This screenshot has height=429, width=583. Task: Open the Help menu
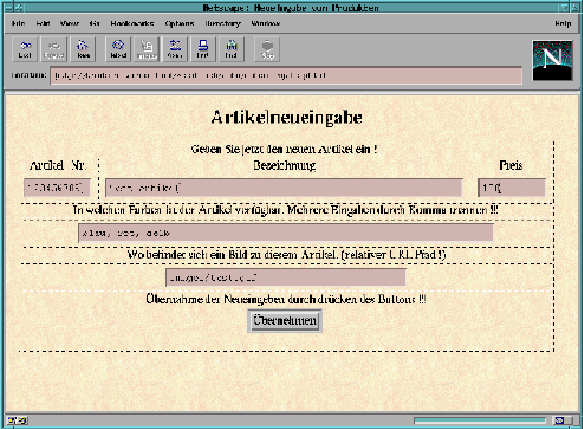563,24
